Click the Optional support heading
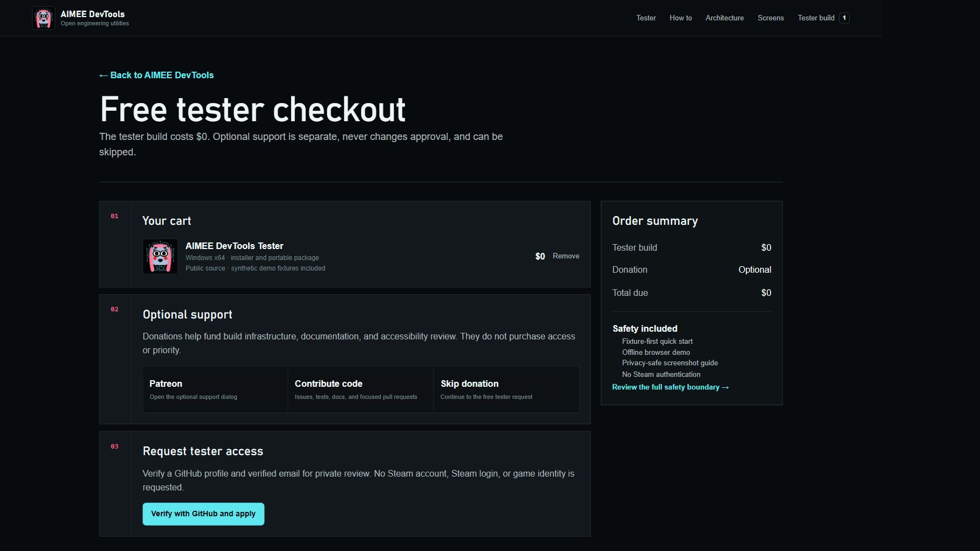 click(x=187, y=315)
